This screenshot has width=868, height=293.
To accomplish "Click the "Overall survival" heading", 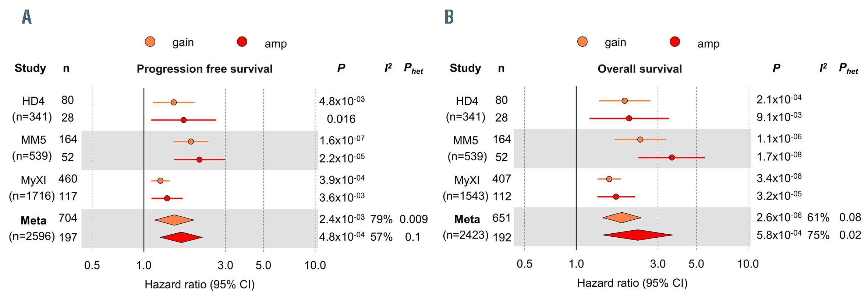I will [640, 69].
